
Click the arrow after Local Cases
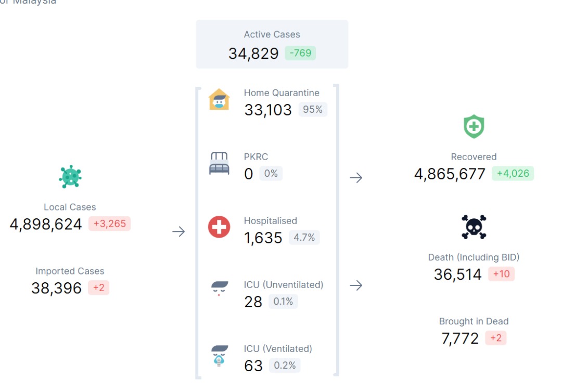pos(178,232)
